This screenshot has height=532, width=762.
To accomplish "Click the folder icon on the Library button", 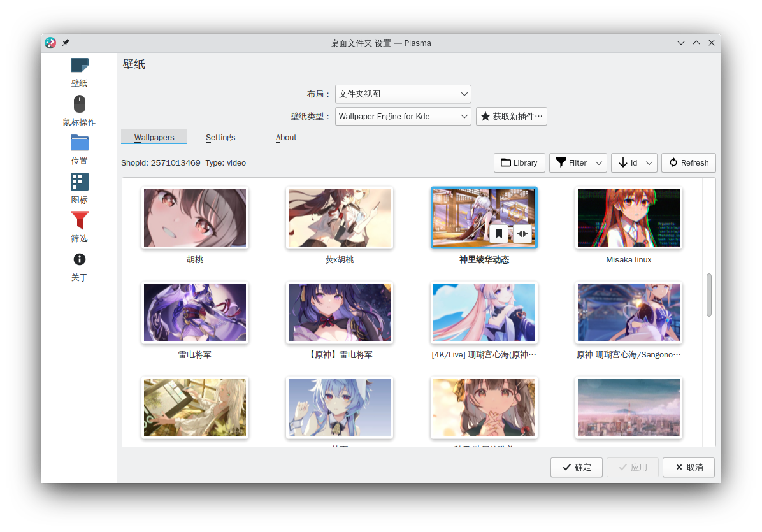I will pos(505,162).
